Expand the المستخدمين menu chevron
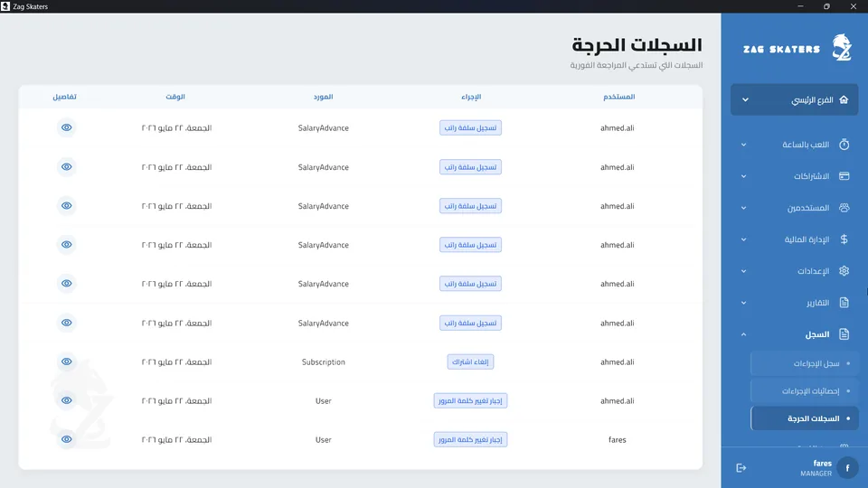 click(743, 208)
